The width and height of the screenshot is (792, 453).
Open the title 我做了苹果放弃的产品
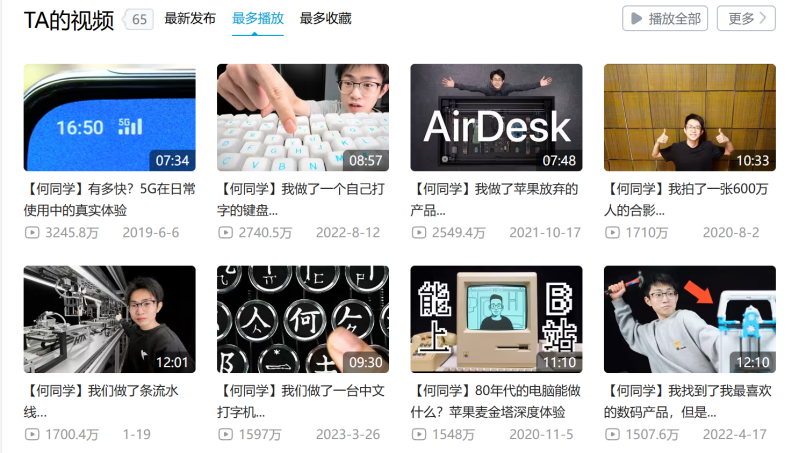pos(494,199)
